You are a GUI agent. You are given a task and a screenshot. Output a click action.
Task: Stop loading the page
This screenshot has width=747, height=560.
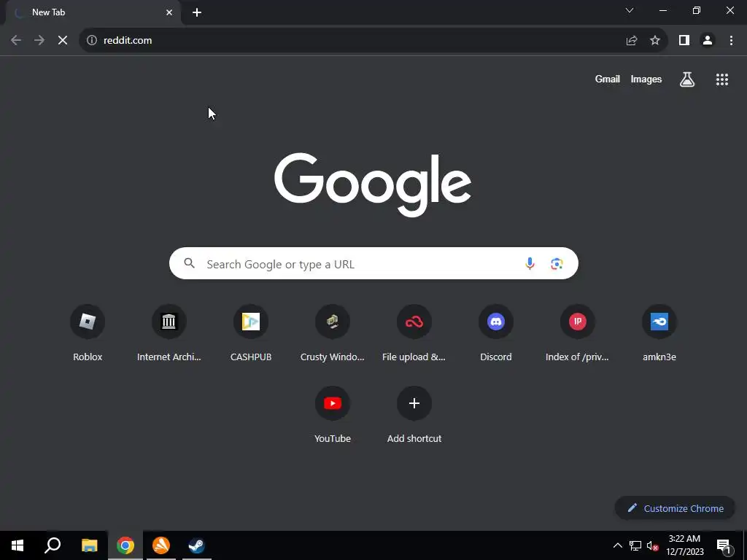click(63, 41)
